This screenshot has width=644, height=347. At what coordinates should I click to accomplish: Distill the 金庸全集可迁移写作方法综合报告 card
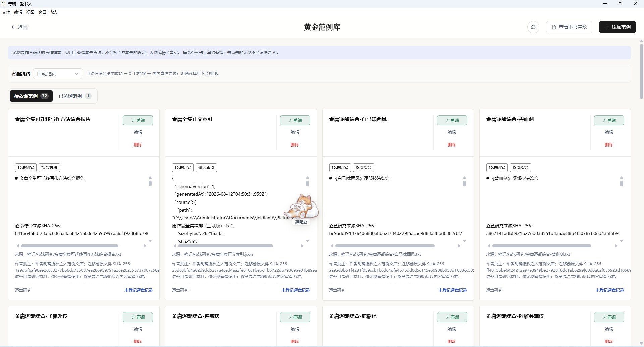(138, 120)
